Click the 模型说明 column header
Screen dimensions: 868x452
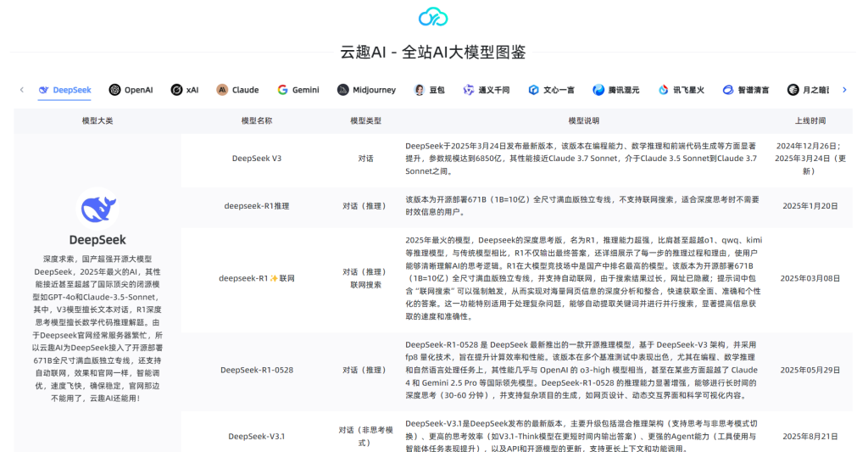(x=583, y=121)
